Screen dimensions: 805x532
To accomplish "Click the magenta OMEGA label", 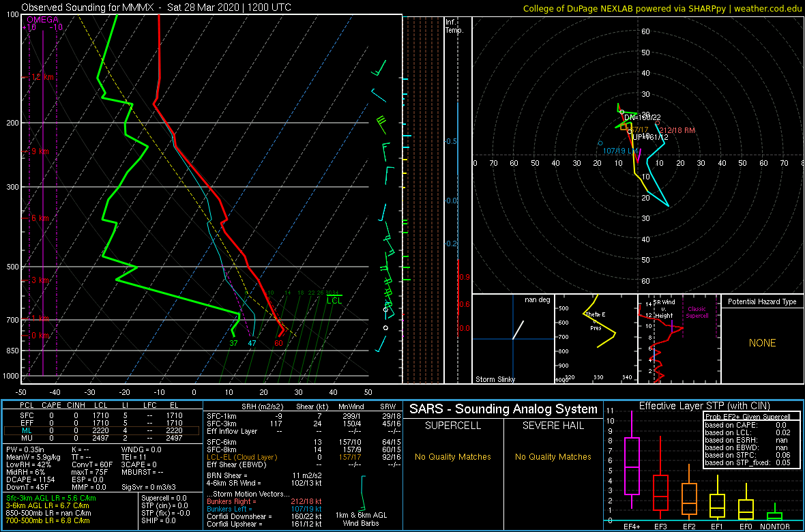I will (x=43, y=20).
